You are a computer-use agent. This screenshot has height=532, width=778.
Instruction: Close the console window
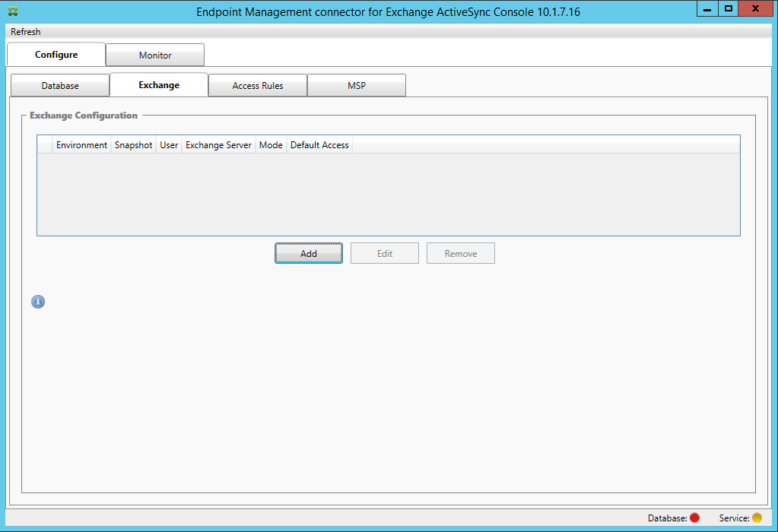pos(755,9)
